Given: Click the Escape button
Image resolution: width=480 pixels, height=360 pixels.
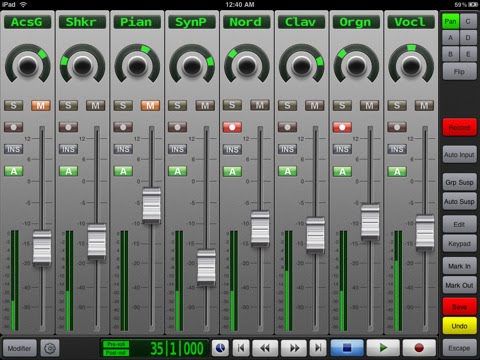Looking at the screenshot, I should pos(459,348).
